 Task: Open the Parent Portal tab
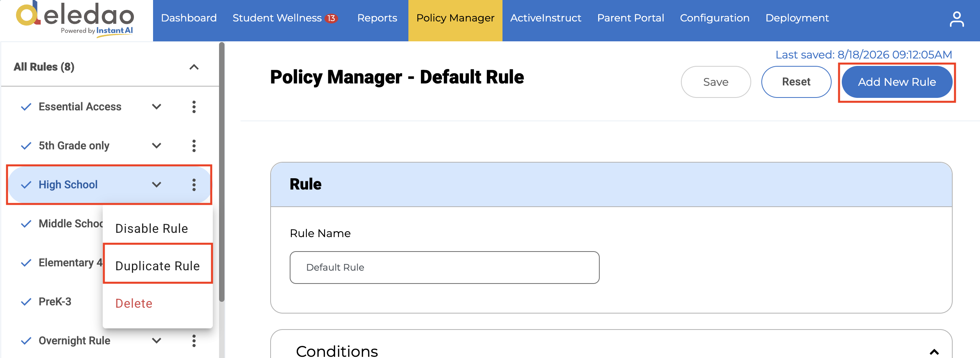[631, 18]
